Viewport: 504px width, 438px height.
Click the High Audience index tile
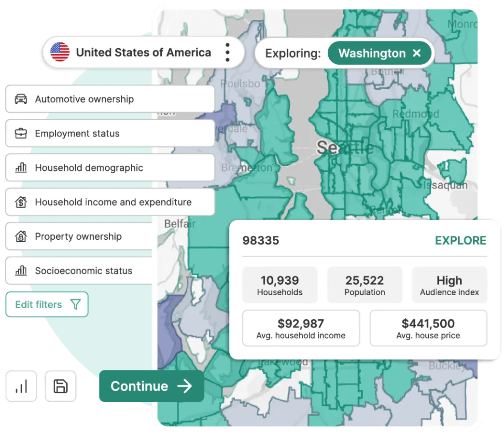(x=449, y=285)
